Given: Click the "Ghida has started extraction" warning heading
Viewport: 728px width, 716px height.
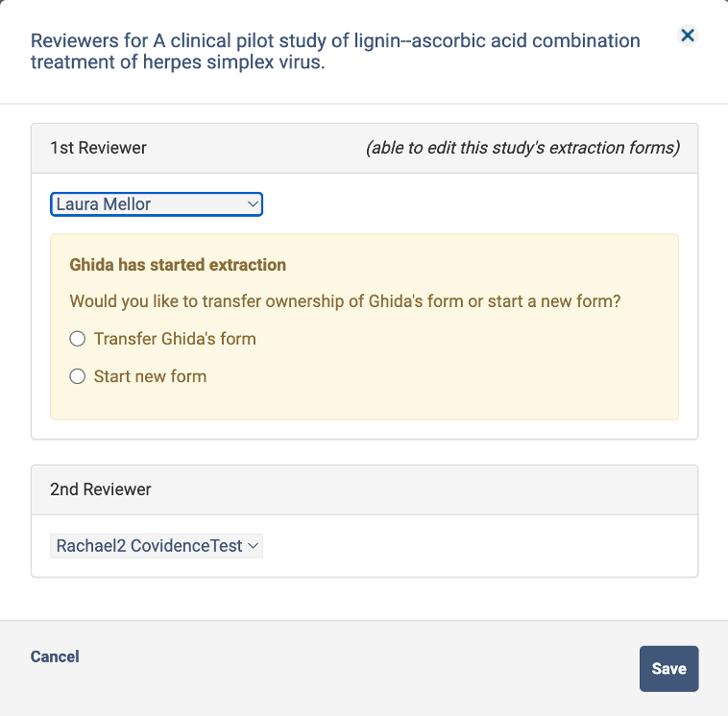Looking at the screenshot, I should click(x=178, y=264).
